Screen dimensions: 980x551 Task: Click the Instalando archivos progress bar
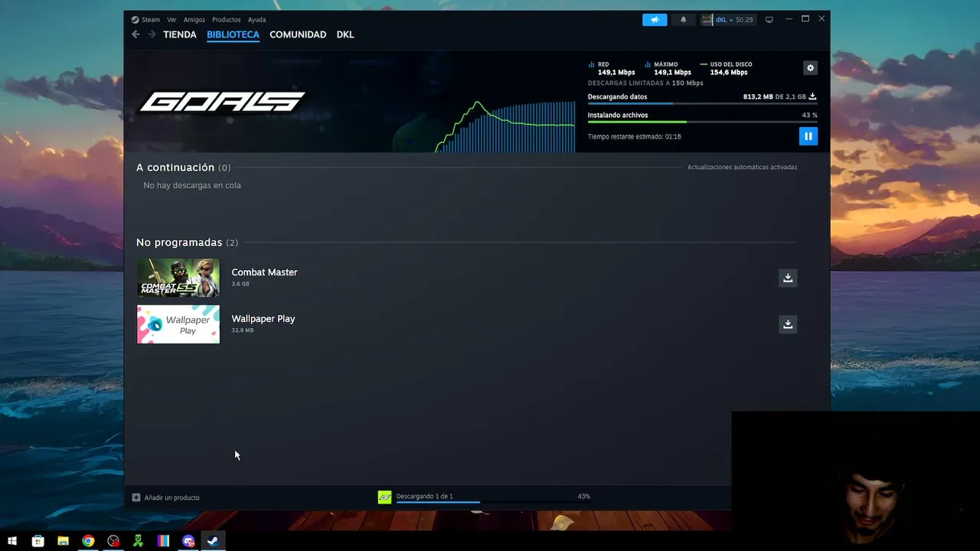pos(702,122)
